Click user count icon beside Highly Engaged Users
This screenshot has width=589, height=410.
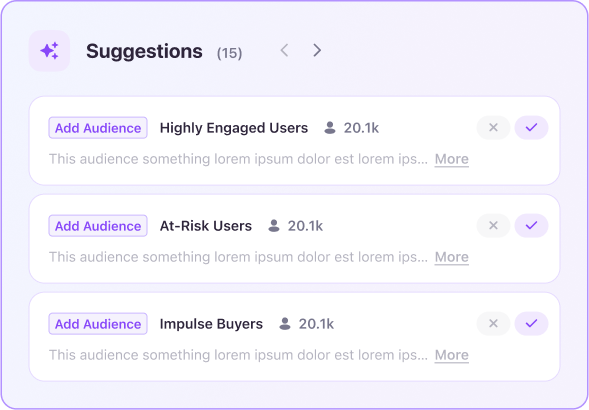click(330, 128)
